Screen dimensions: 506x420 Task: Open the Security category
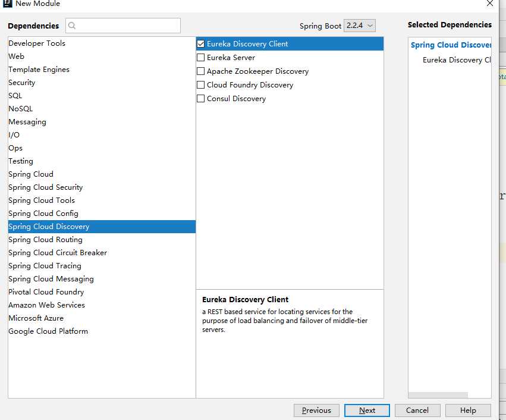102,83
